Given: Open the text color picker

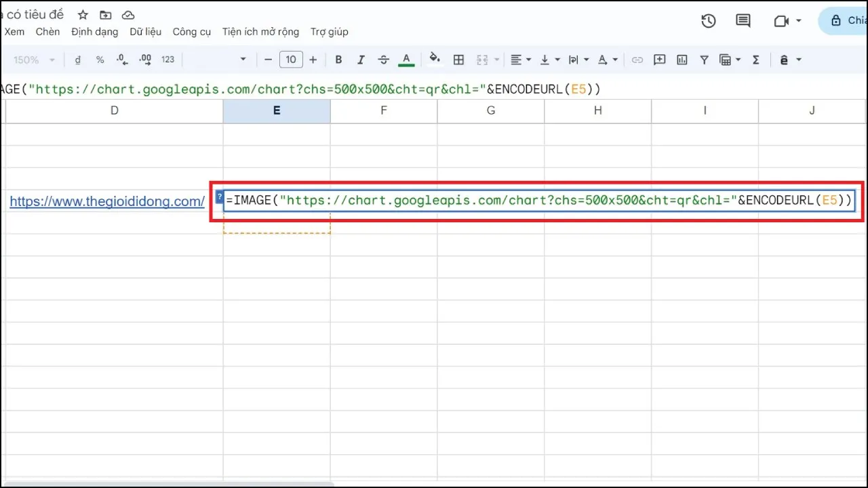Looking at the screenshot, I should pos(406,60).
